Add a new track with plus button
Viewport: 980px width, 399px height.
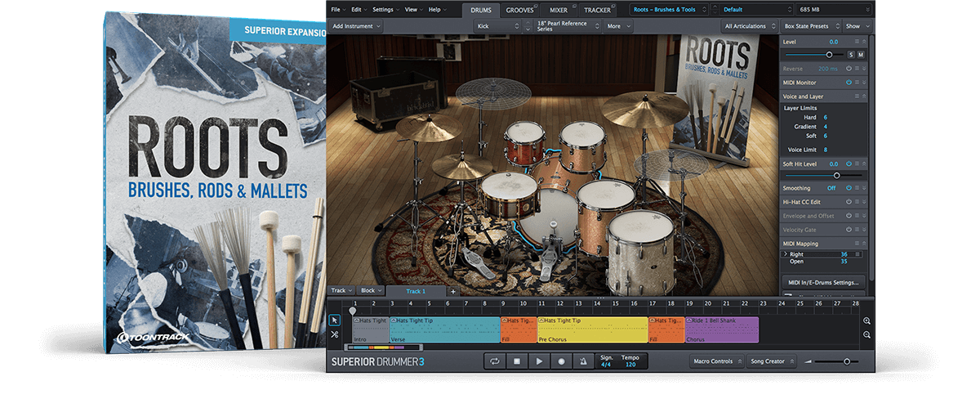pos(453,291)
